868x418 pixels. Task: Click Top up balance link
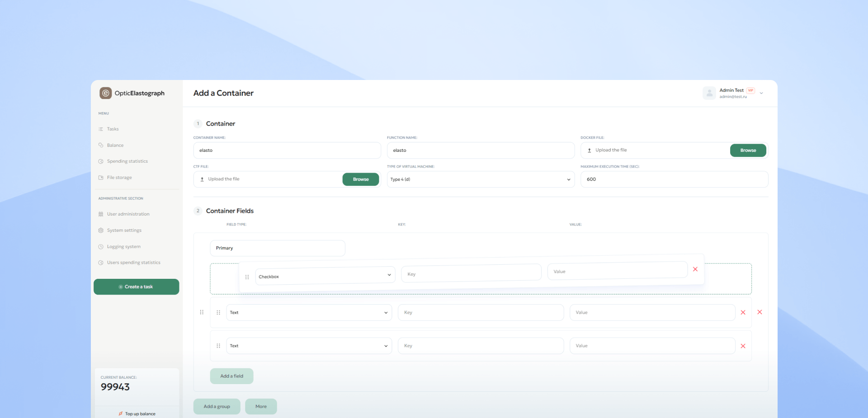coord(140,413)
